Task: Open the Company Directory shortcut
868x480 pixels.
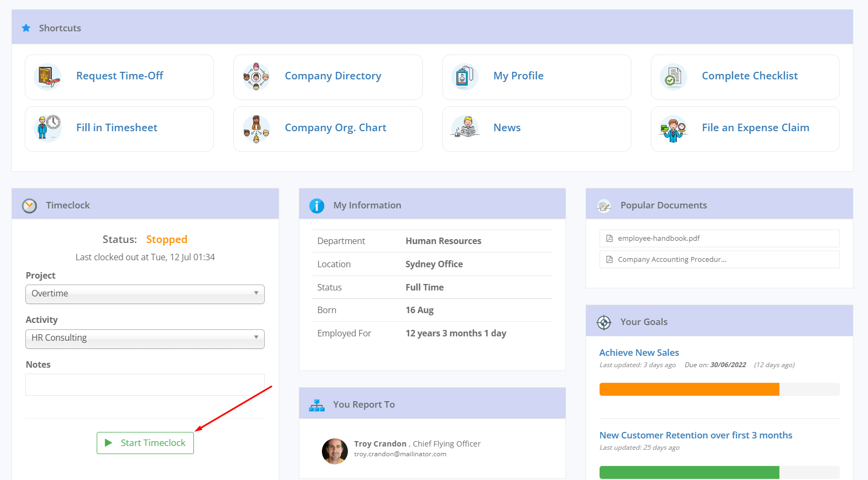Action: tap(328, 77)
